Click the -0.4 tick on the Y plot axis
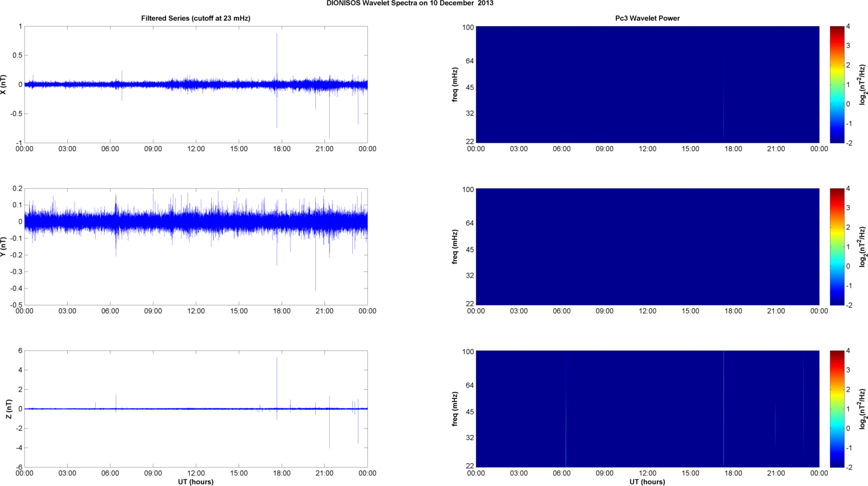Image resolution: width=868 pixels, height=486 pixels. [x=15, y=289]
